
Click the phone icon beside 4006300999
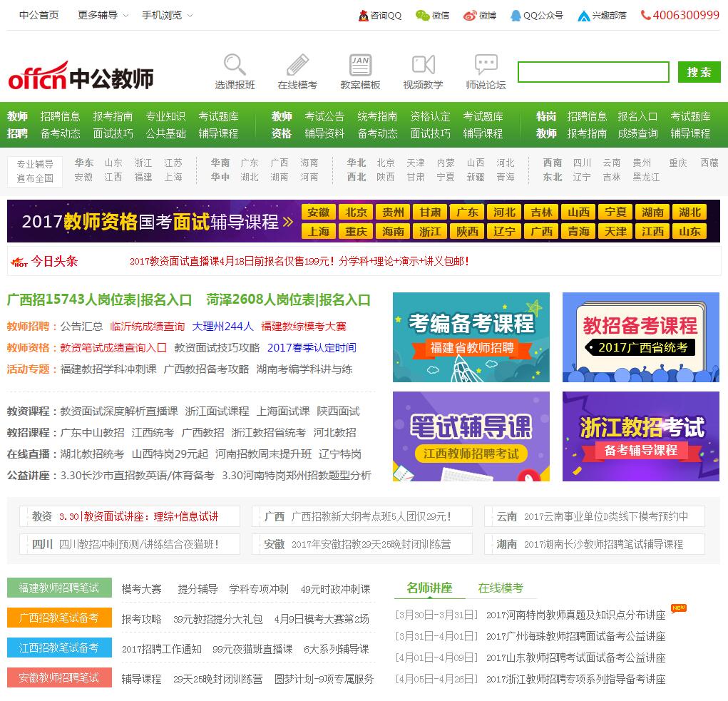(645, 15)
